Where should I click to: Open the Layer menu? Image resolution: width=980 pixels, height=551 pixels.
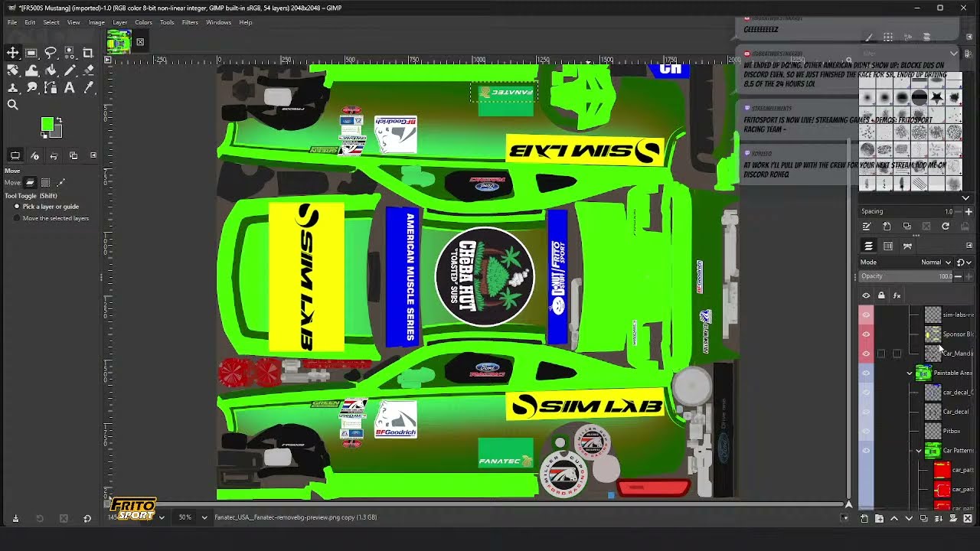[120, 22]
